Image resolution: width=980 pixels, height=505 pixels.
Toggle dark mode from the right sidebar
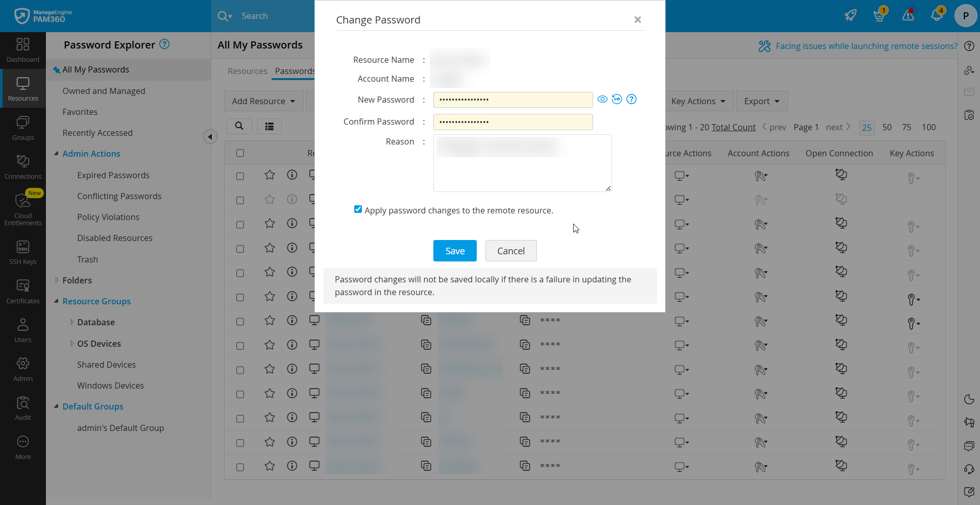click(x=969, y=399)
